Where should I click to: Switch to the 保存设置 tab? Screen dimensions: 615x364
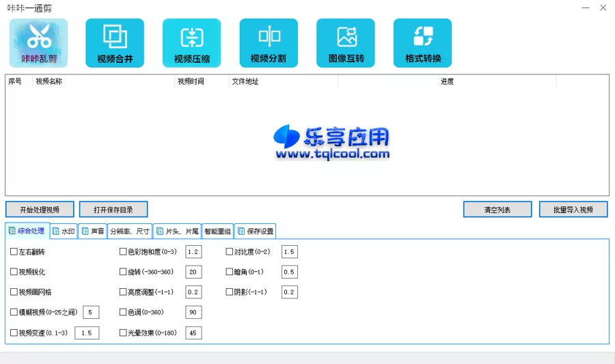point(256,232)
